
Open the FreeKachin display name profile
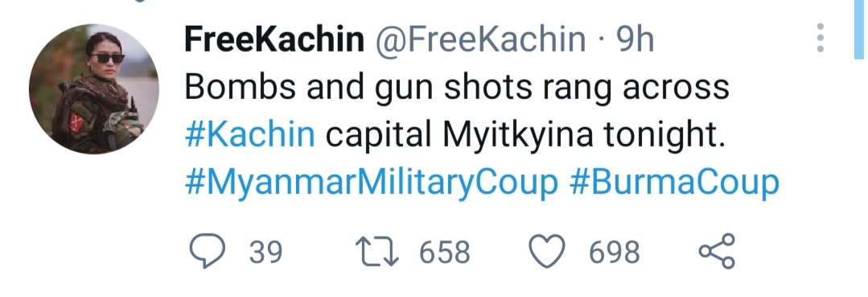click(274, 40)
